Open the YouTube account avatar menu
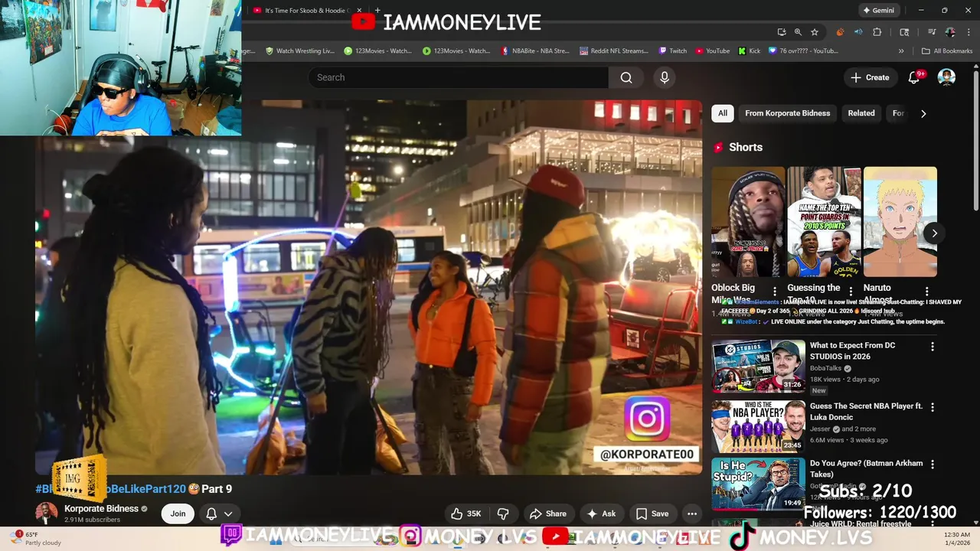 (946, 77)
